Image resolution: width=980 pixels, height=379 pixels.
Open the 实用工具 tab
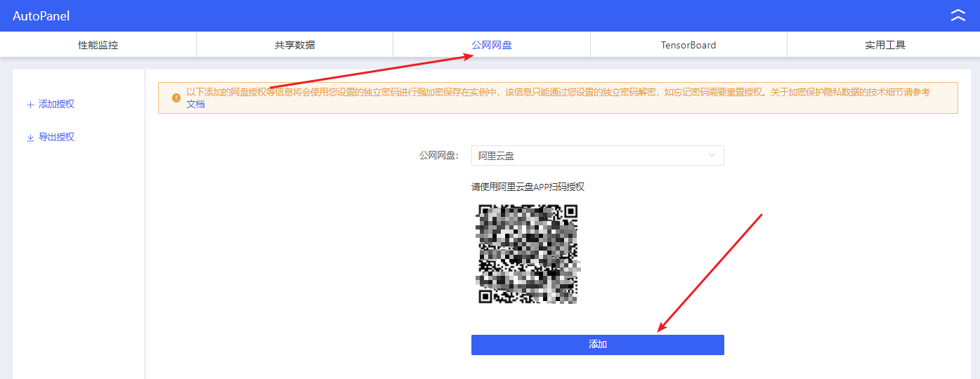click(884, 45)
